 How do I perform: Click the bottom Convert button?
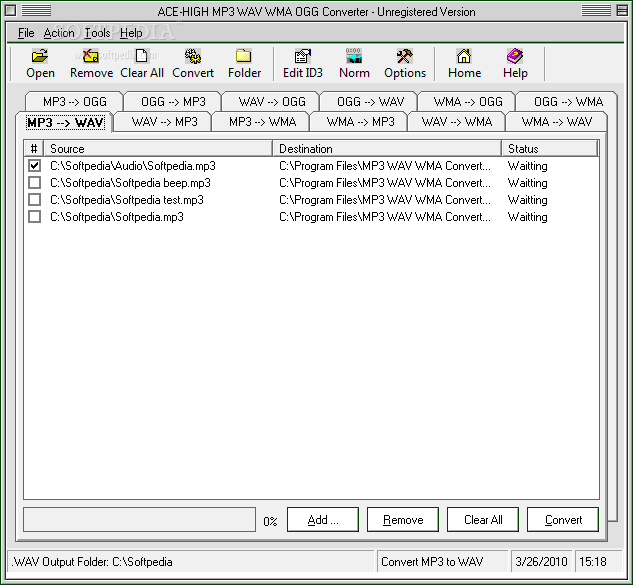click(563, 520)
